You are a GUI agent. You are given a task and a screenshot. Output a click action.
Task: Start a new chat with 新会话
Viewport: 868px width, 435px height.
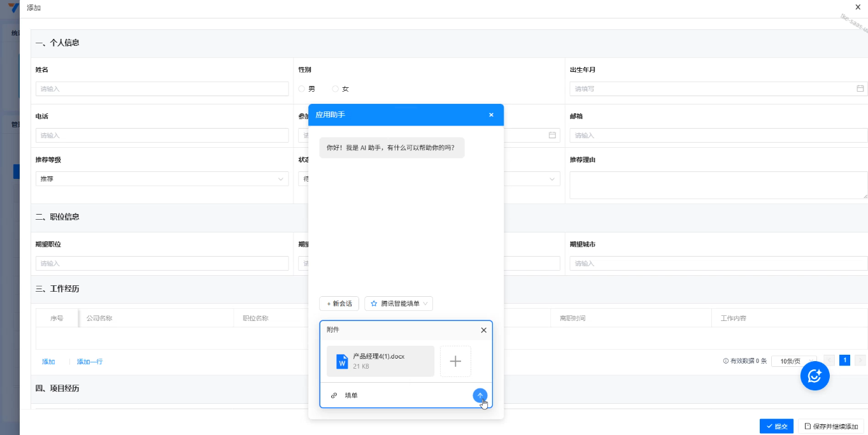[x=339, y=304]
